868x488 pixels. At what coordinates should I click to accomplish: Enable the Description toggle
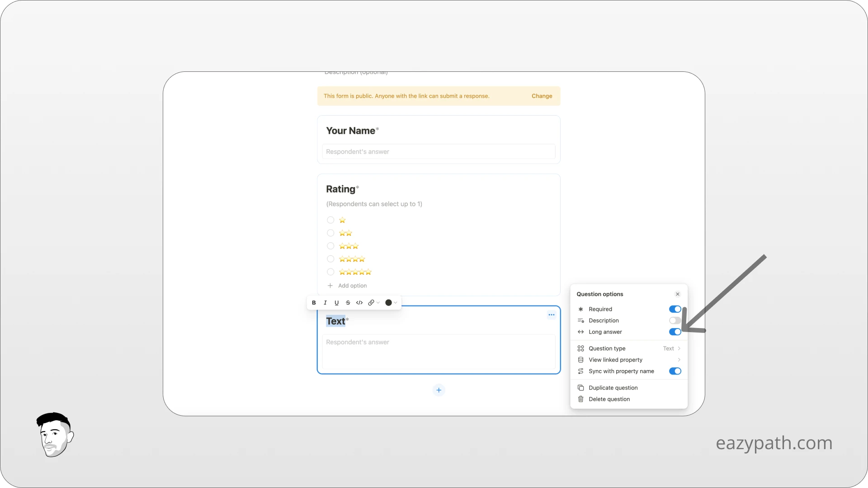coord(675,320)
